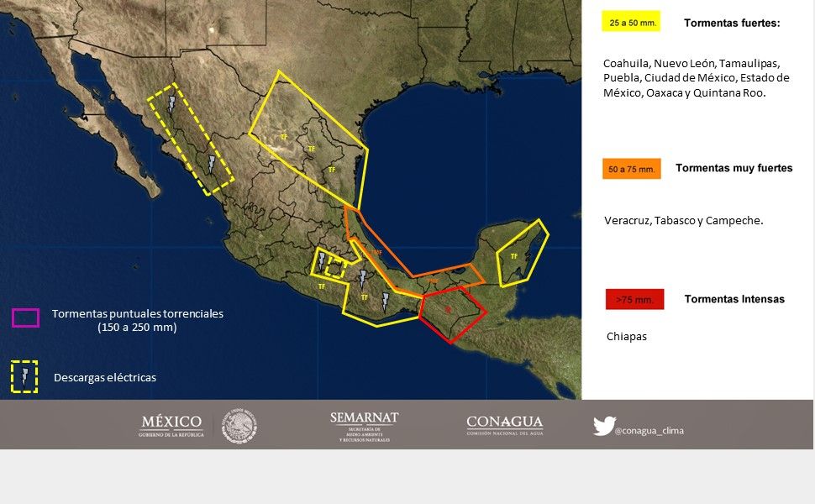Click the MÉXICO Gobierno de la República logo

tap(171, 426)
